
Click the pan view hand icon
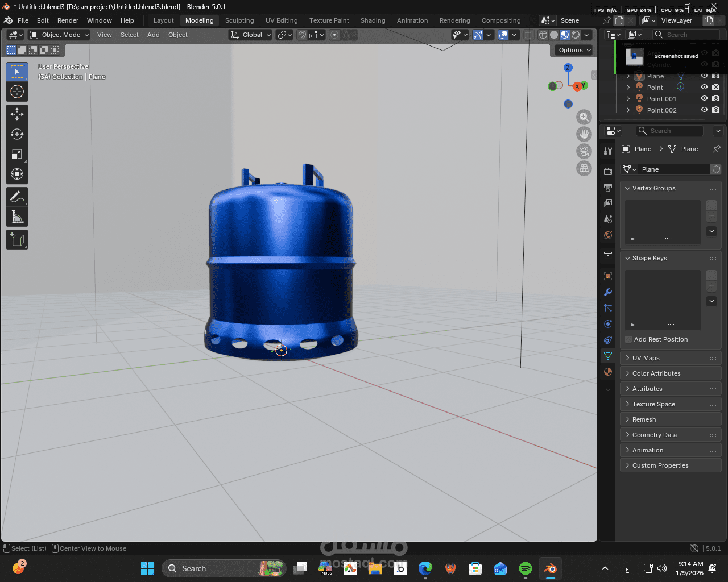click(x=584, y=134)
